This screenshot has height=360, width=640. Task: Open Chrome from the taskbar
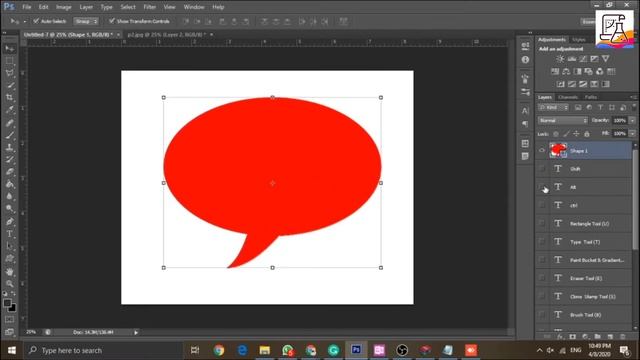click(x=219, y=350)
